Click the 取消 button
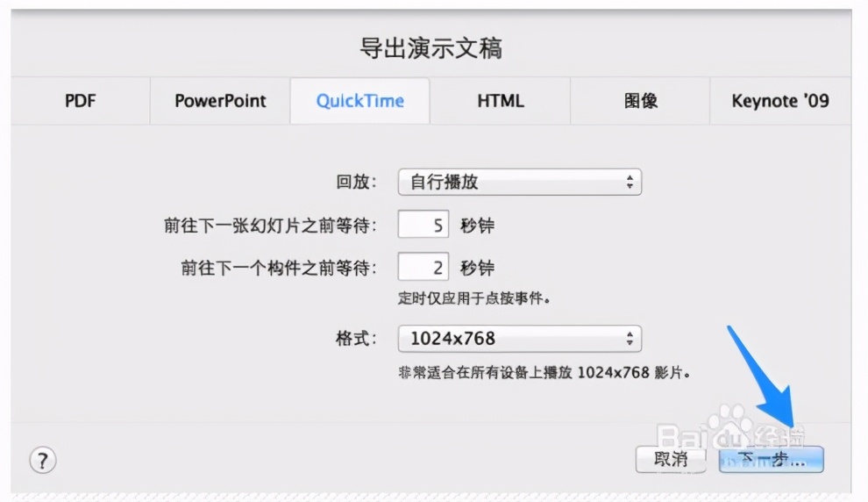This screenshot has height=502, width=868. click(671, 459)
